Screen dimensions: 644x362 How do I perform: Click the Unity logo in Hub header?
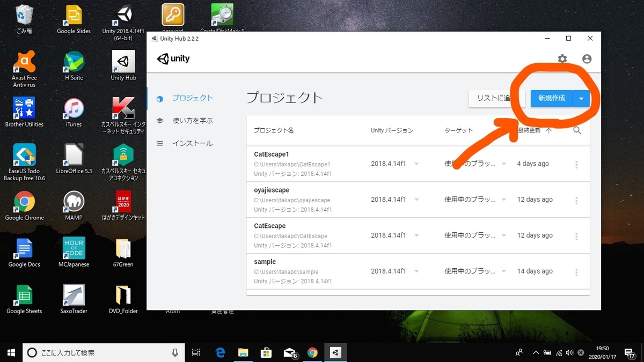coord(173,58)
